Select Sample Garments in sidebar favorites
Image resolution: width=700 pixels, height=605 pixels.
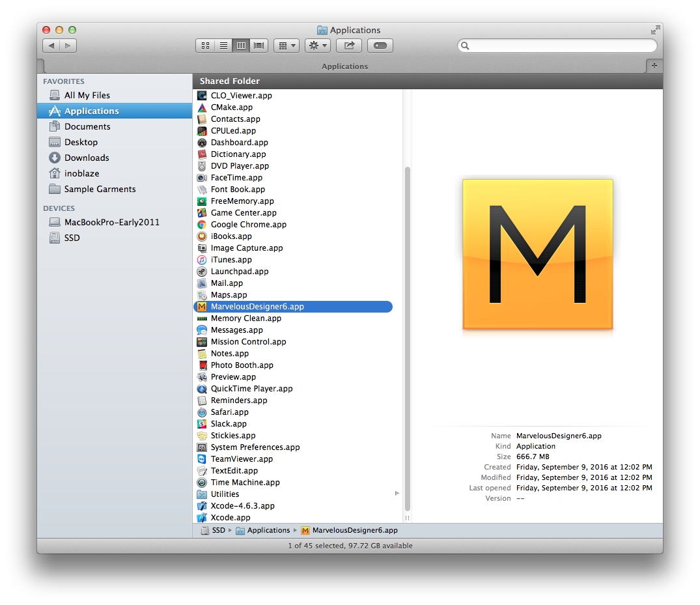(100, 189)
